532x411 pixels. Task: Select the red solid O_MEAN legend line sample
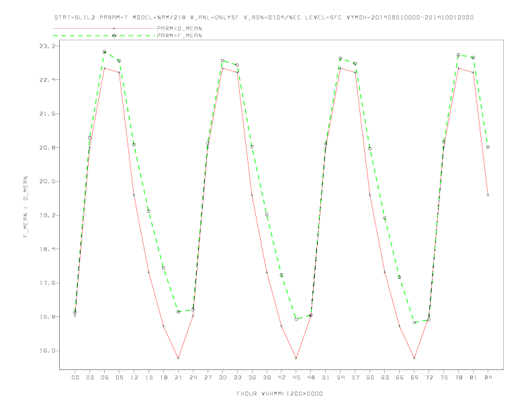[104, 28]
